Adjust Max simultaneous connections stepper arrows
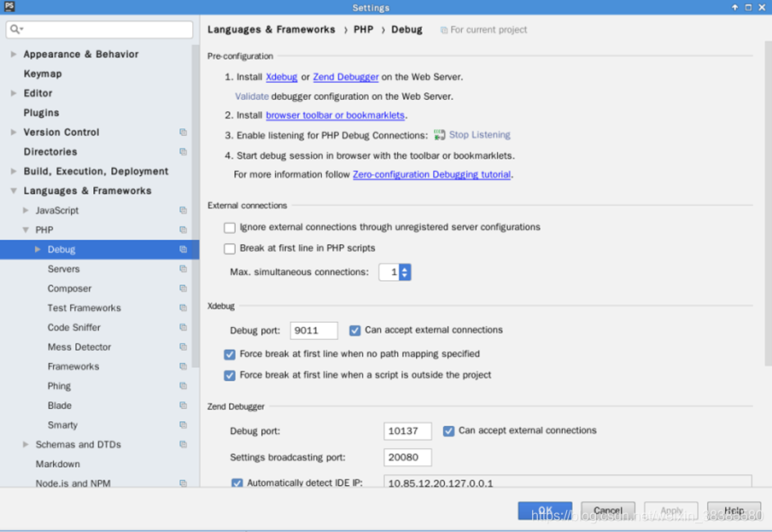The width and height of the screenshot is (772, 532). click(405, 272)
